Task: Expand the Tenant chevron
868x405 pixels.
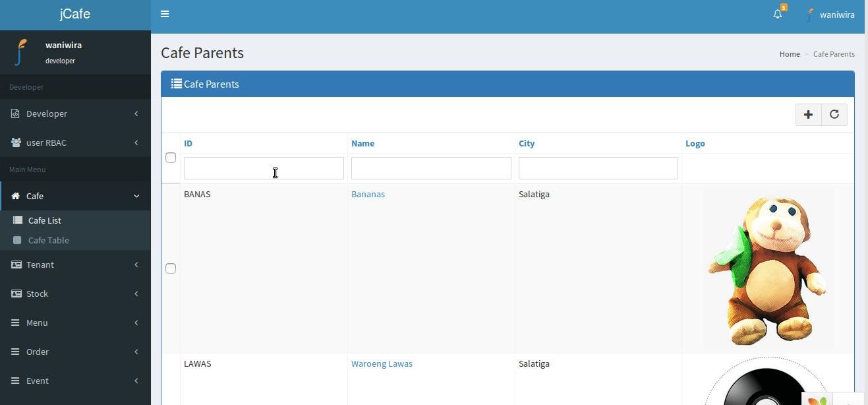Action: (136, 265)
